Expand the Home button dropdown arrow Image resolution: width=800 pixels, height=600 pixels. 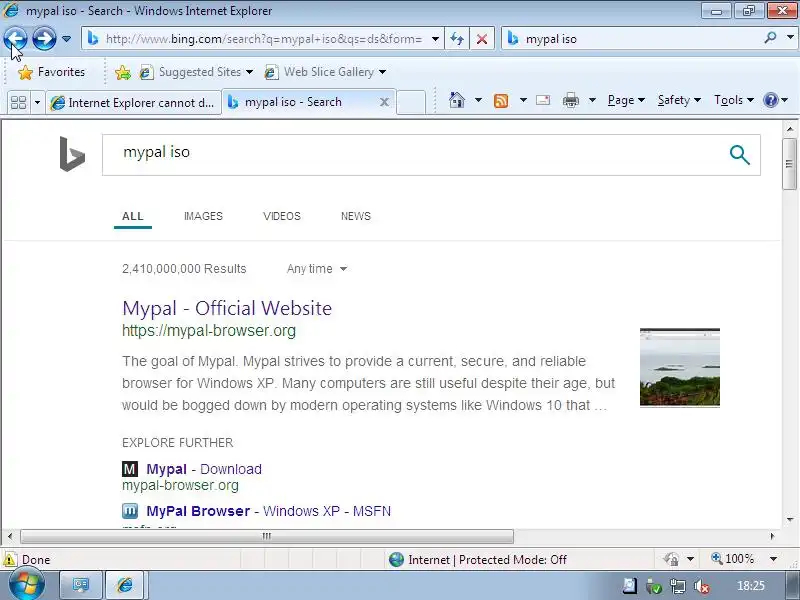click(x=478, y=100)
